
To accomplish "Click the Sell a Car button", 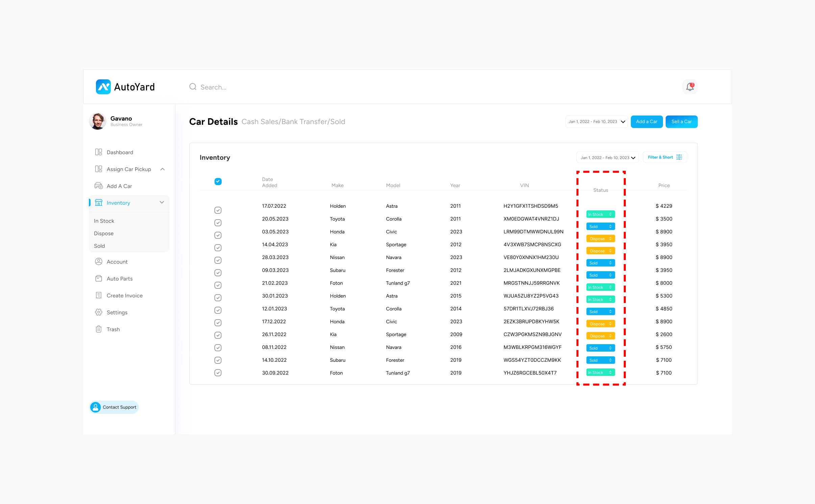I will 681,122.
